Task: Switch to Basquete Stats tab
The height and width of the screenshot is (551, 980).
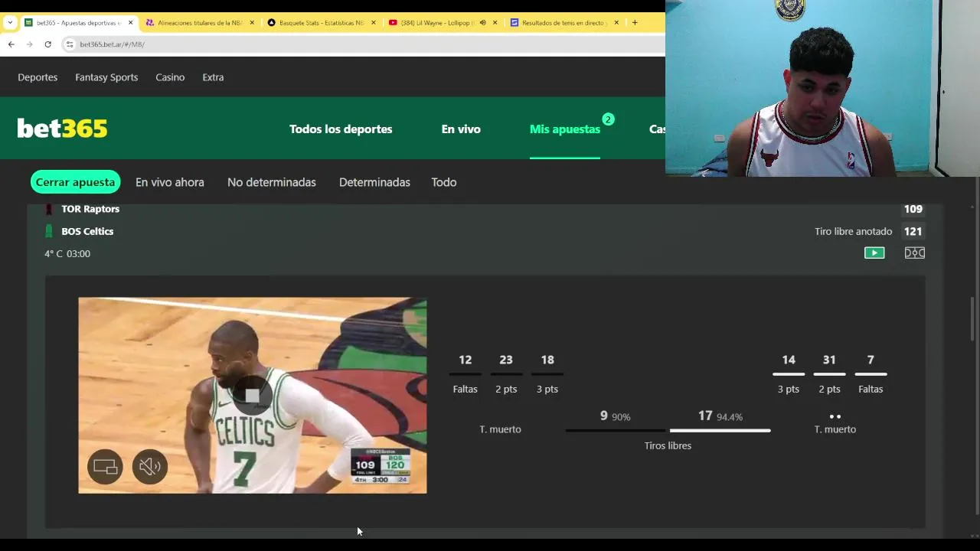Action: tap(321, 22)
